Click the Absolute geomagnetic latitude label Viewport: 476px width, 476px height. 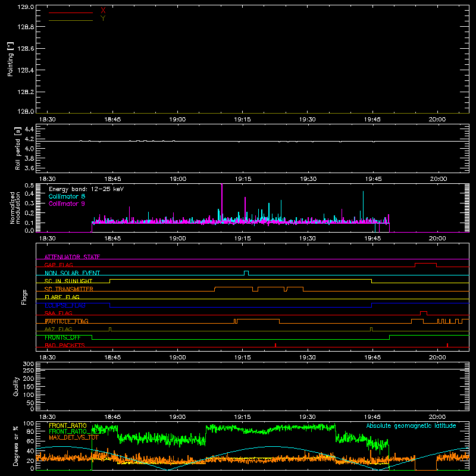(x=411, y=426)
